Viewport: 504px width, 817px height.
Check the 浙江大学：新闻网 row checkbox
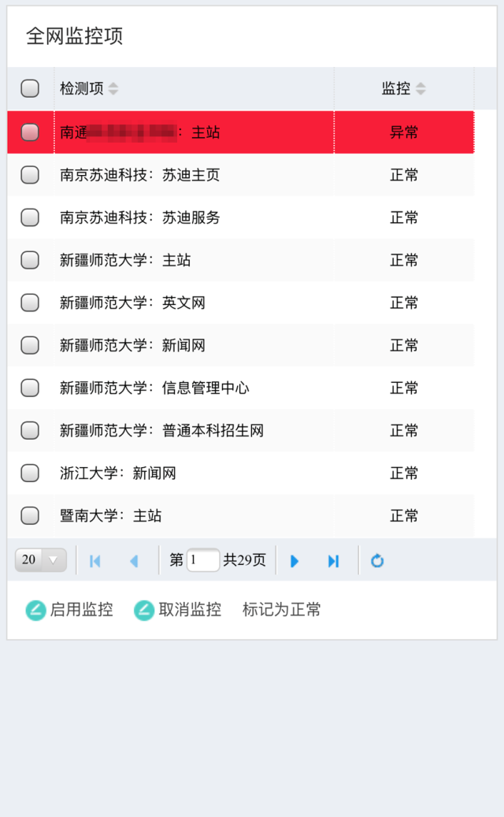30,473
